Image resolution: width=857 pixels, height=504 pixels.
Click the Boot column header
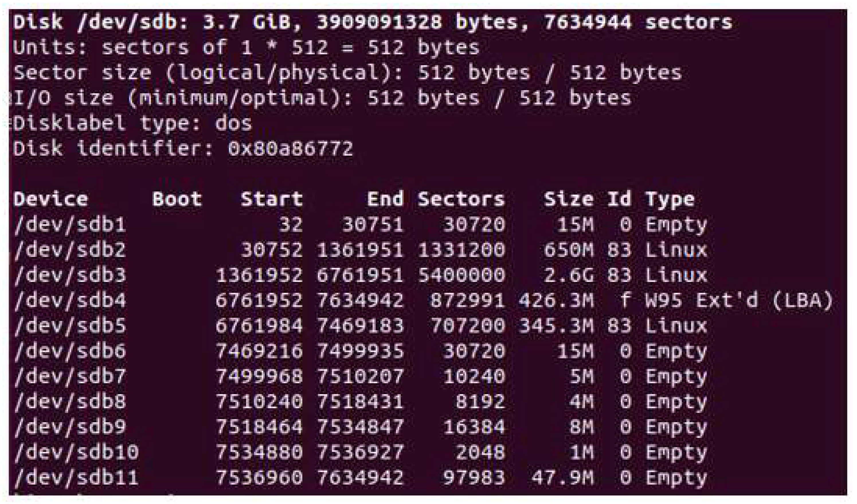(x=177, y=199)
